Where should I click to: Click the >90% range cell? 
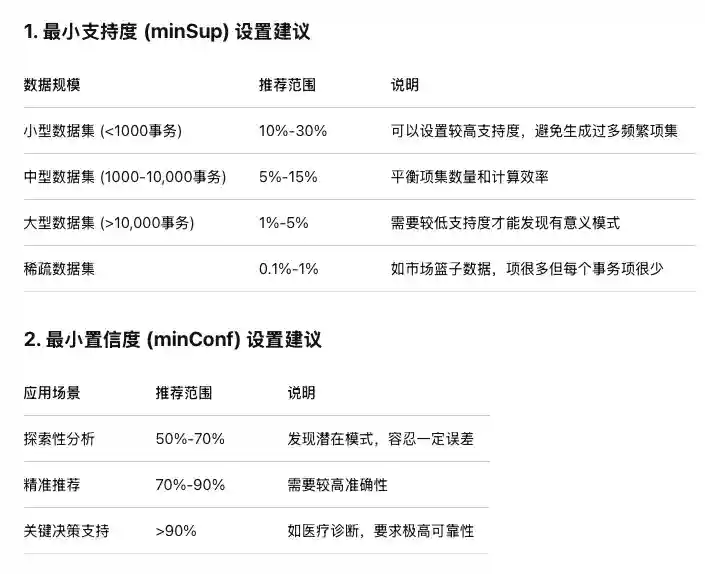175,531
